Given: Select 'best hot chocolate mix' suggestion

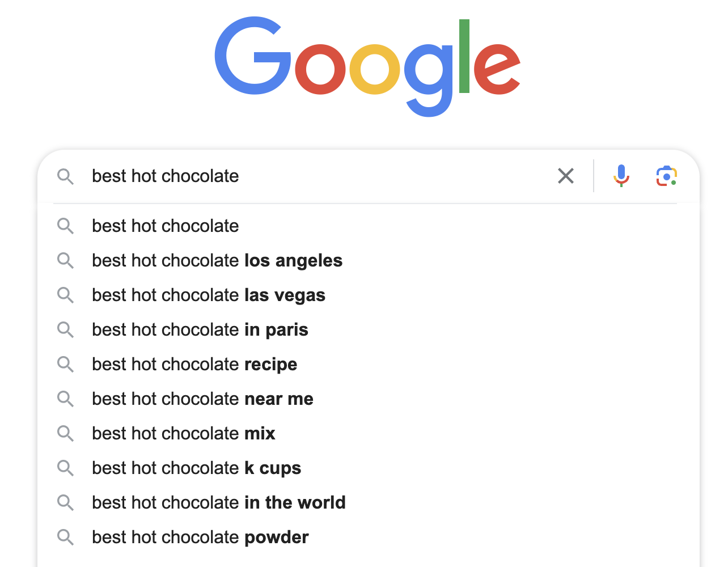Looking at the screenshot, I should (x=184, y=434).
